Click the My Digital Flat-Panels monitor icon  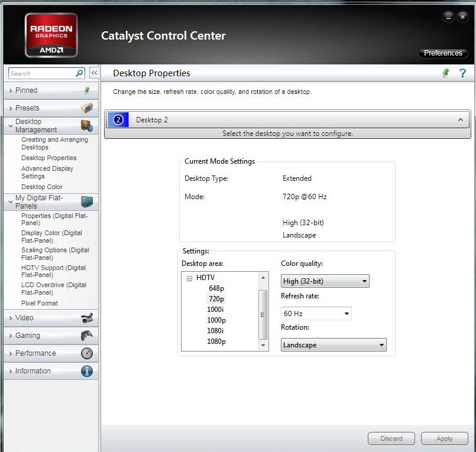tap(87, 201)
